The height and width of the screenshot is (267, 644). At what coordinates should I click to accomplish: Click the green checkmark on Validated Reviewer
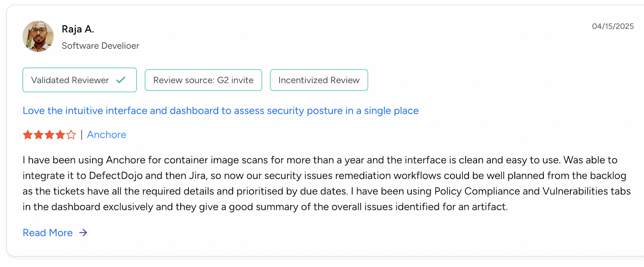click(x=120, y=80)
